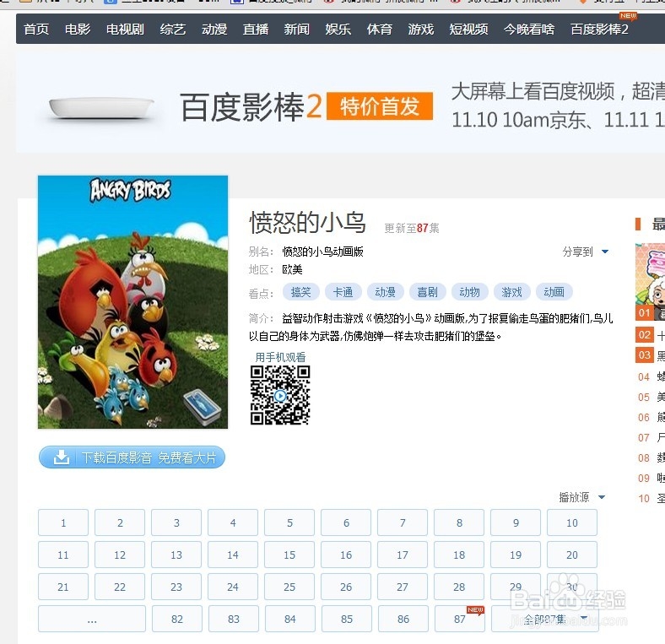
Task: Play episode 82
Action: coord(177,619)
